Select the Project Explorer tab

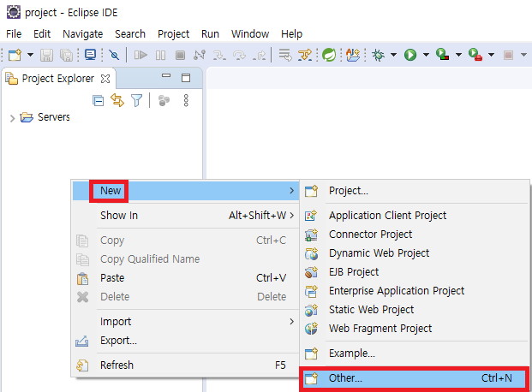tap(58, 79)
